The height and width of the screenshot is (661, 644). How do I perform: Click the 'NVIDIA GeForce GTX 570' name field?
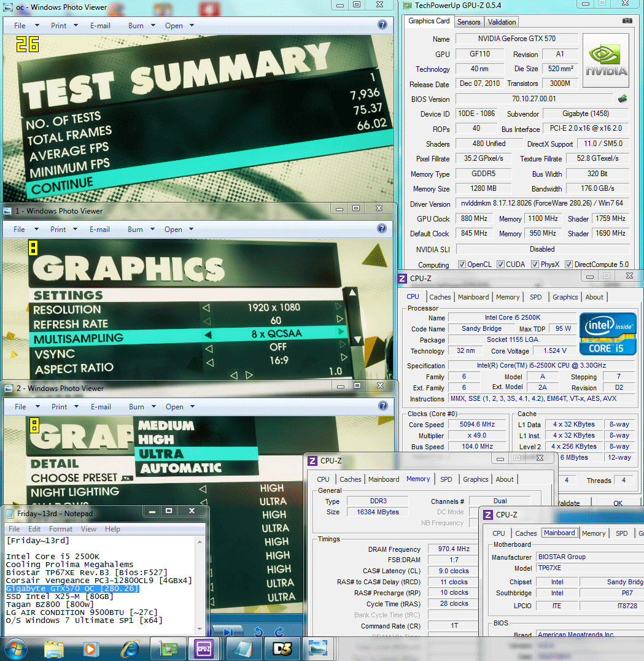[517, 39]
